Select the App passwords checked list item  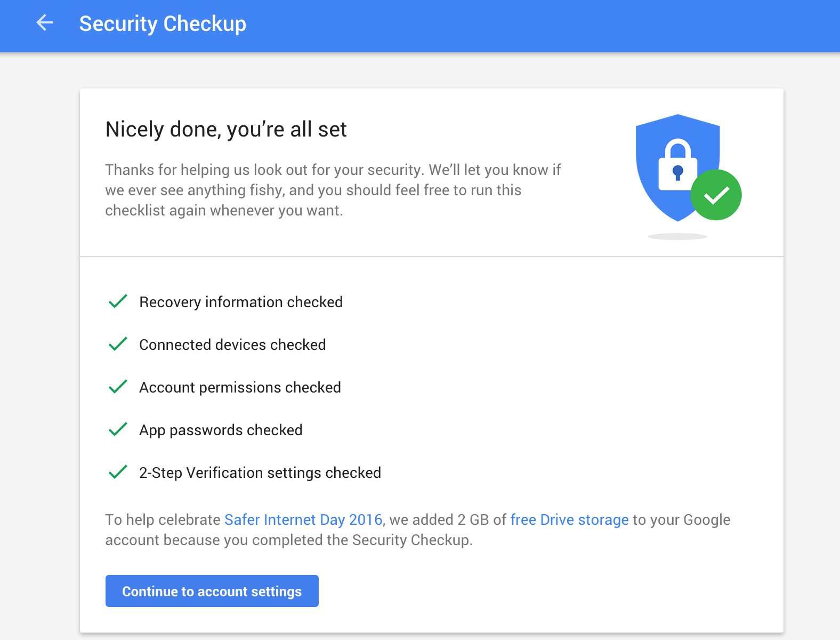tap(221, 430)
